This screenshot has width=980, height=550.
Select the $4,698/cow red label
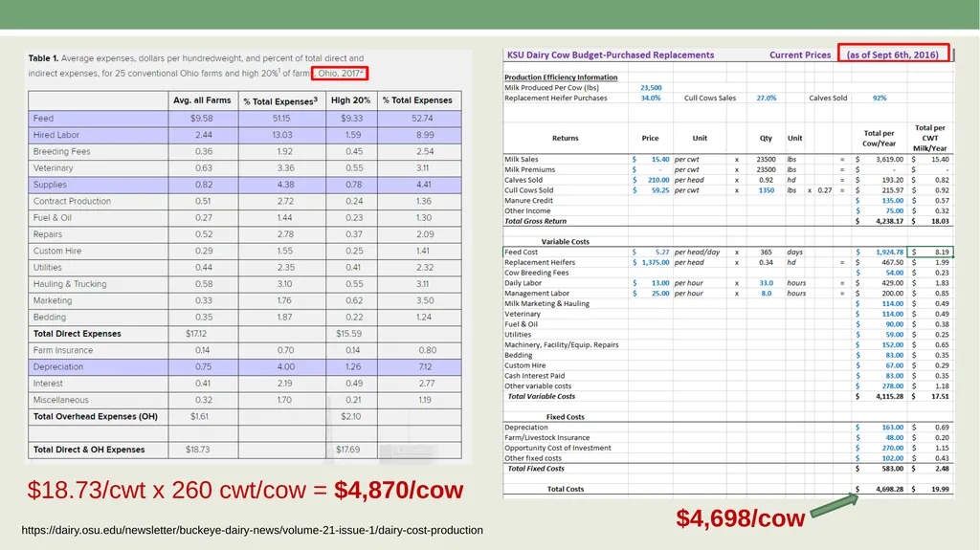point(741,518)
